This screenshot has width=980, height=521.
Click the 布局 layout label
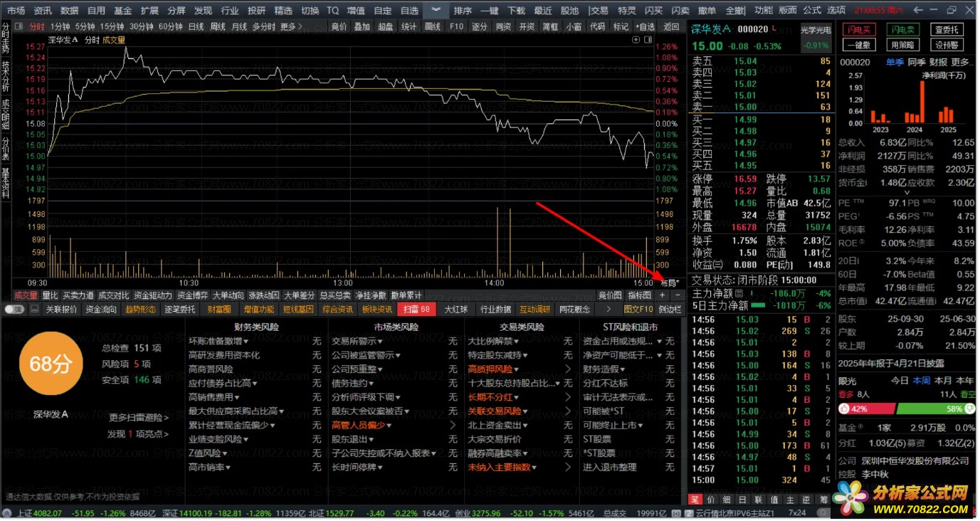[x=670, y=283]
